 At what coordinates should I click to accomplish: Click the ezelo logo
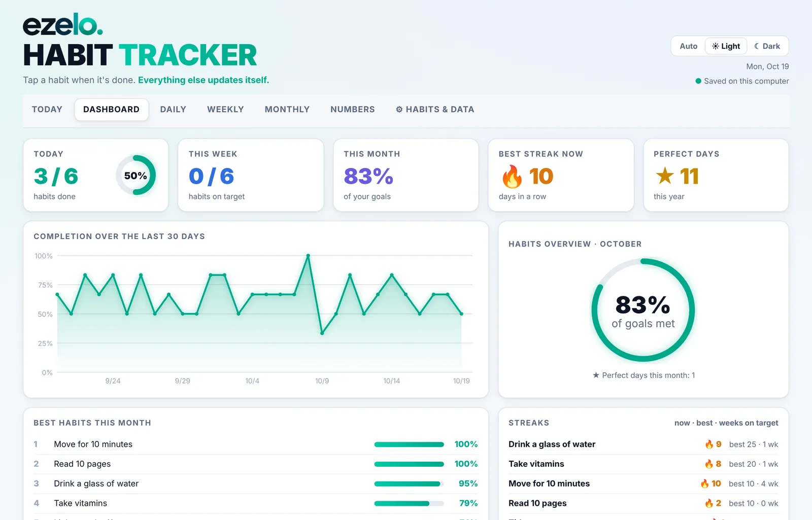coord(63,25)
